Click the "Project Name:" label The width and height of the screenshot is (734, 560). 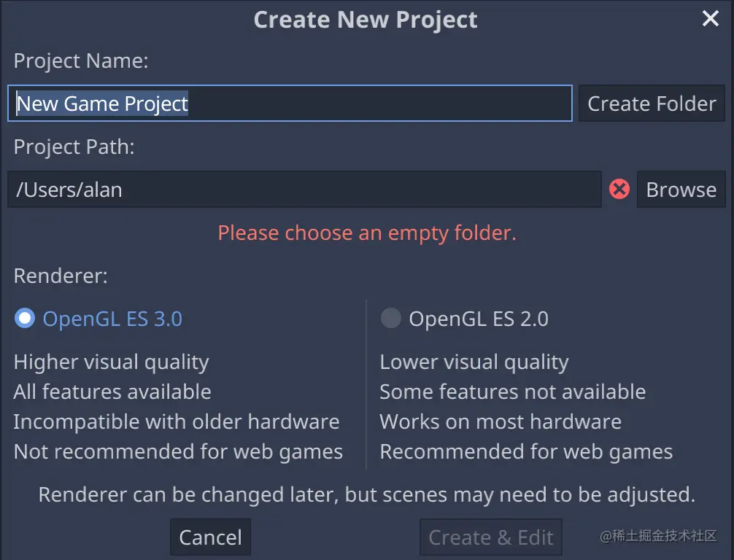pos(81,61)
